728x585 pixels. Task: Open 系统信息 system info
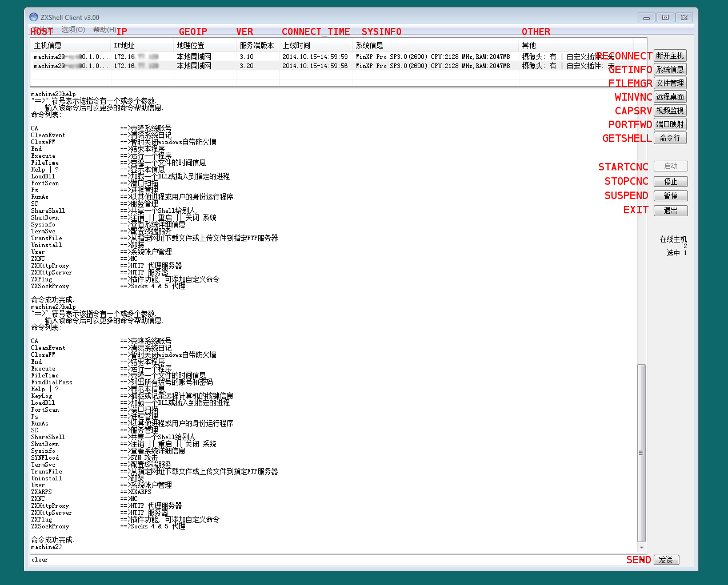pyautogui.click(x=670, y=70)
